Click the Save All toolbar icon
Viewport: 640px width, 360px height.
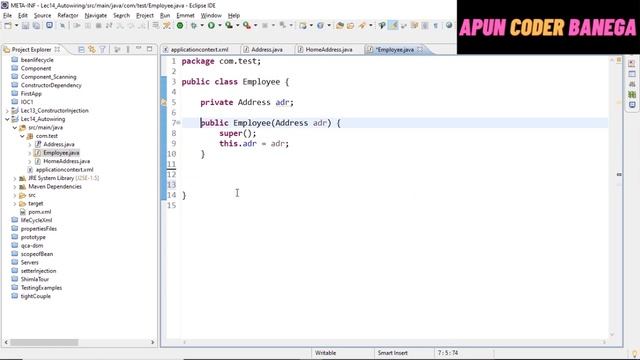[x=36, y=25]
